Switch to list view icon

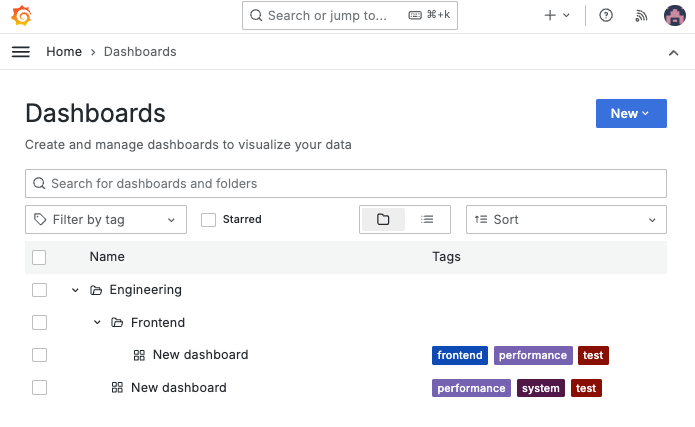pyautogui.click(x=427, y=219)
